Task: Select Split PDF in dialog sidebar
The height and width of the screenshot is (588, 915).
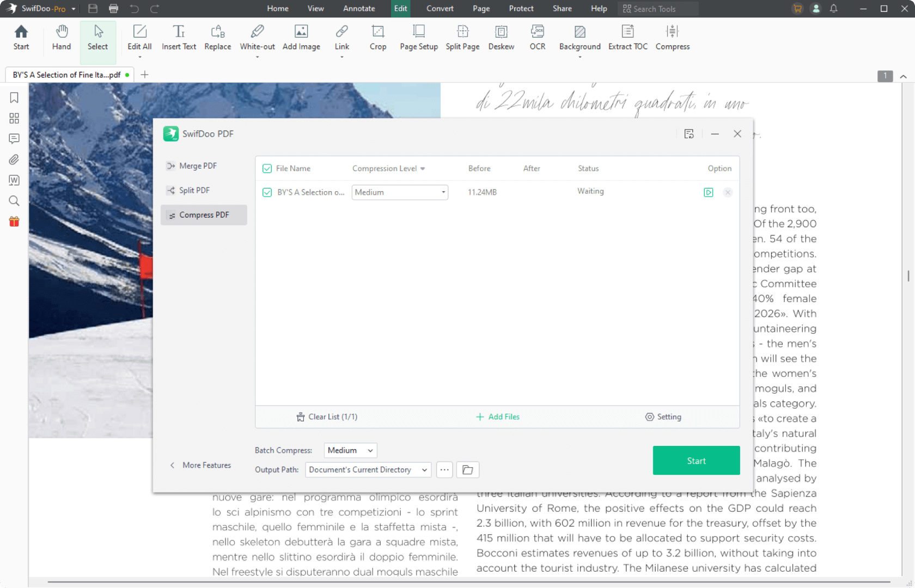Action: tap(204, 191)
